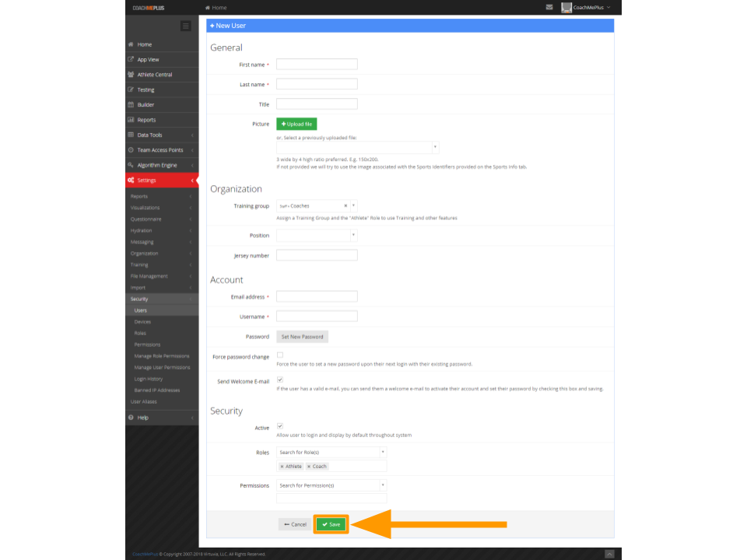This screenshot has height=560, width=747.
Task: Click the Team Access Points clock icon
Action: point(131,150)
